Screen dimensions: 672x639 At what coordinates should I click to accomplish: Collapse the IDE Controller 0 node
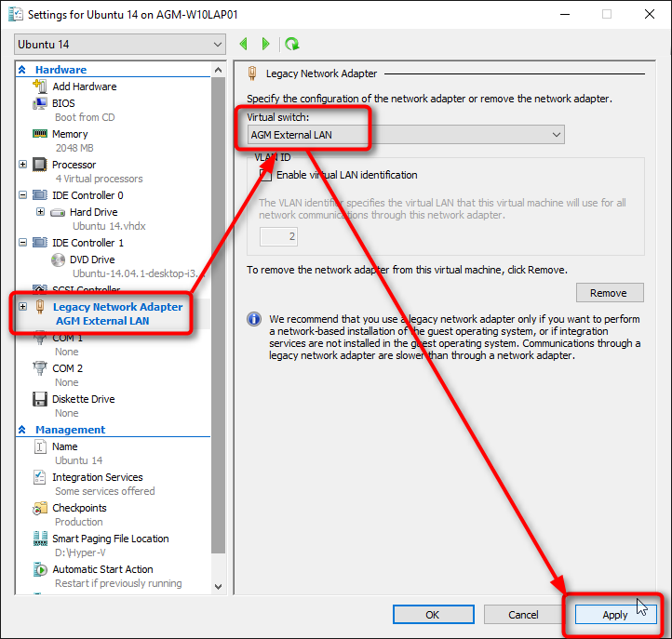click(x=22, y=195)
